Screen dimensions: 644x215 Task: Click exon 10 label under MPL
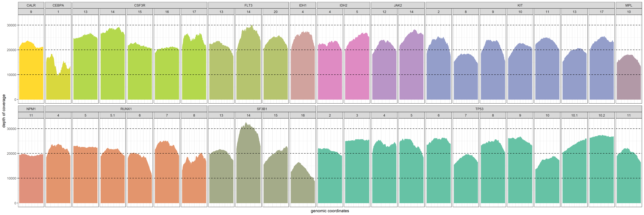629,12
